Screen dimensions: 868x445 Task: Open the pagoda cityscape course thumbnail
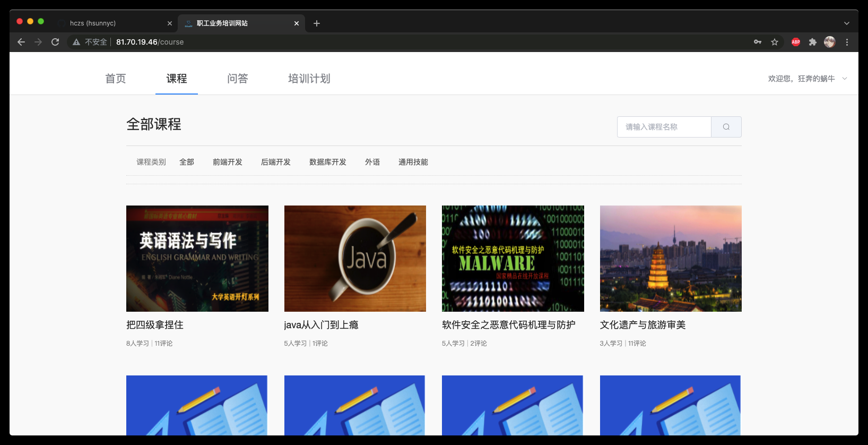(x=671, y=259)
